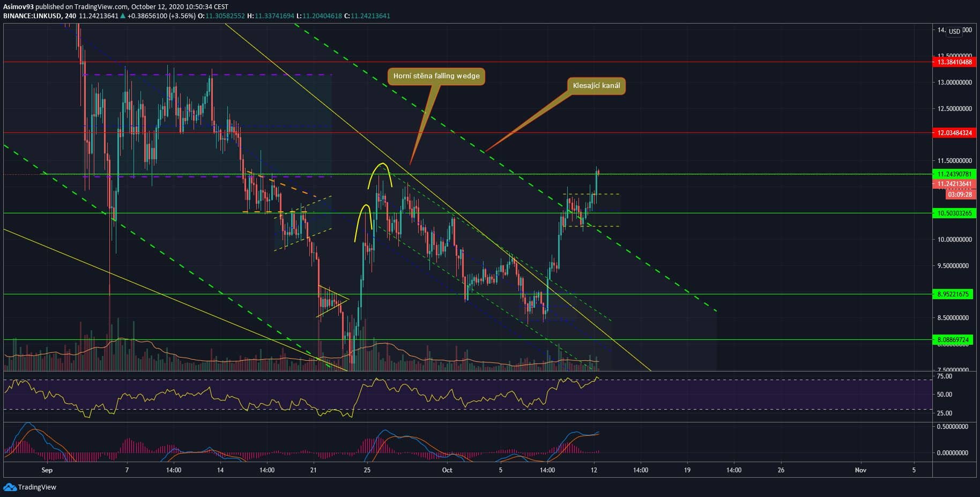Select the green 10.50303265 support price label
Image resolution: width=980 pixels, height=497 pixels.
(x=954, y=213)
